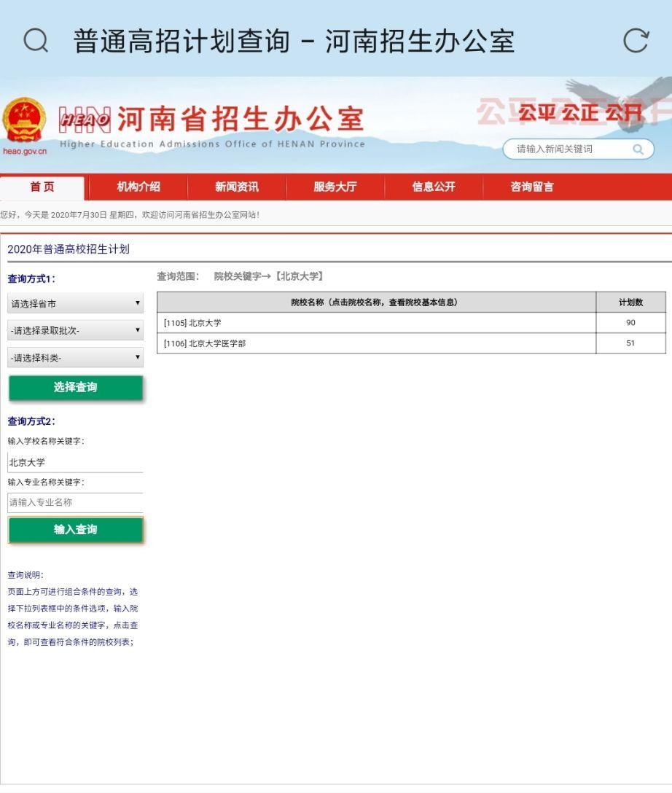The image size is (672, 793).
Task: Focus the 请输入专业名称 major input field
Action: click(75, 503)
